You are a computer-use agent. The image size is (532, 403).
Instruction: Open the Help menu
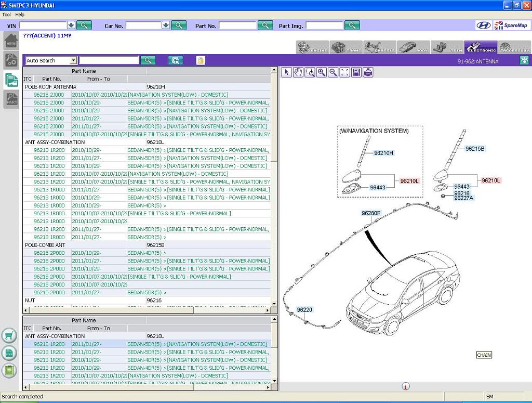pos(20,15)
